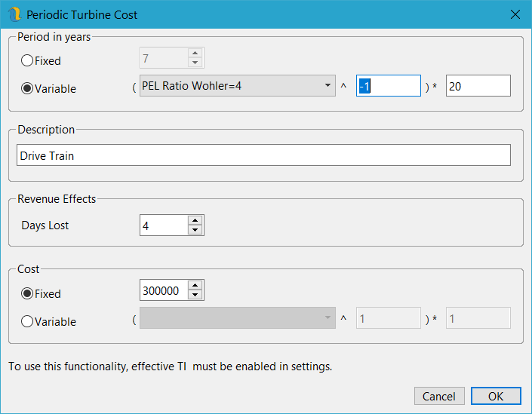This screenshot has height=414, width=532.
Task: Increase Days Lost with up arrow
Action: tap(195, 220)
